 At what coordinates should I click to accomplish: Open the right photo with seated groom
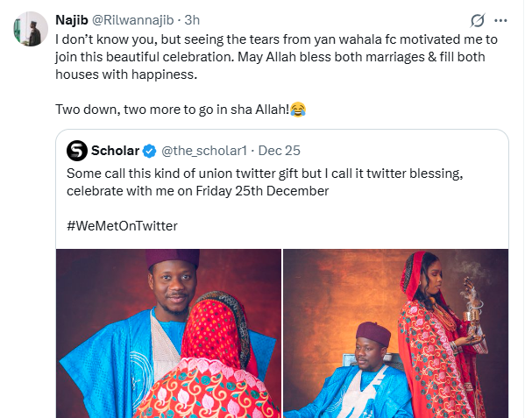tap(396, 333)
